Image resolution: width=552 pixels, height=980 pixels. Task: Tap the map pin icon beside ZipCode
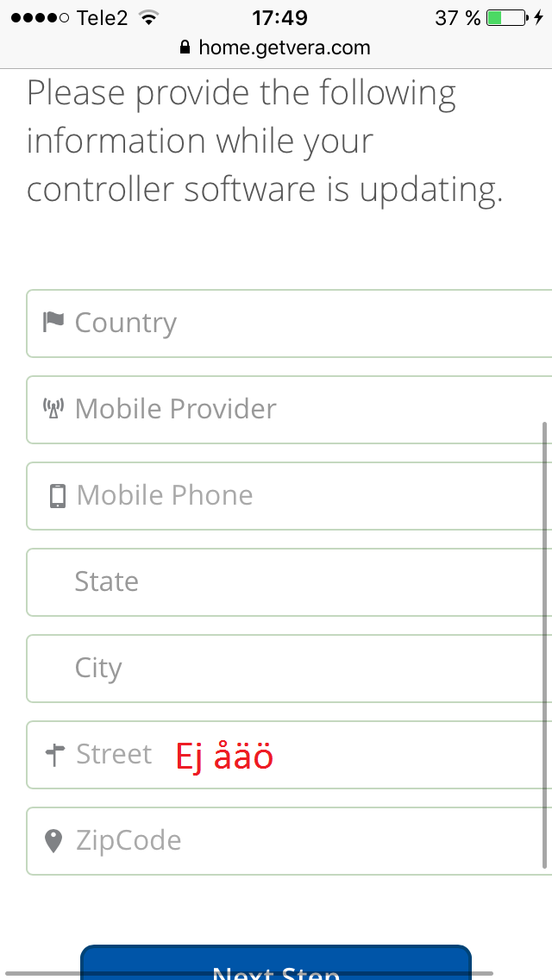(x=53, y=841)
